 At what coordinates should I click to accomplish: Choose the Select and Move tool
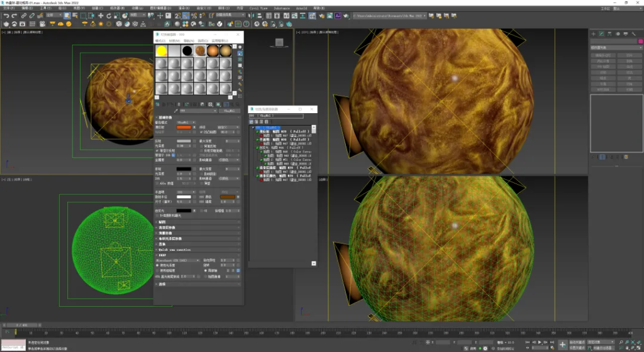[x=101, y=16]
